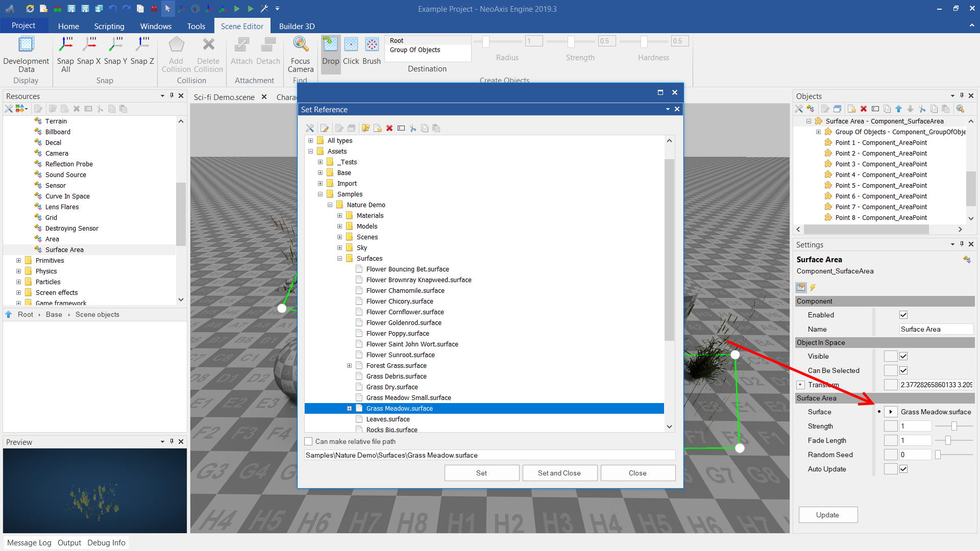The width and height of the screenshot is (980, 551).
Task: Select the Click creation mode icon
Action: [351, 45]
